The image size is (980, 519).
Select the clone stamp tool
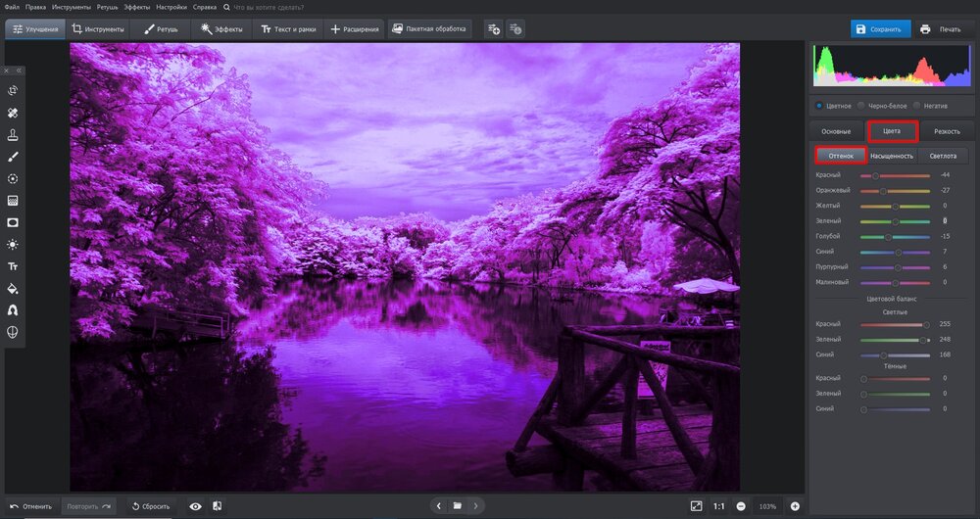tap(14, 135)
